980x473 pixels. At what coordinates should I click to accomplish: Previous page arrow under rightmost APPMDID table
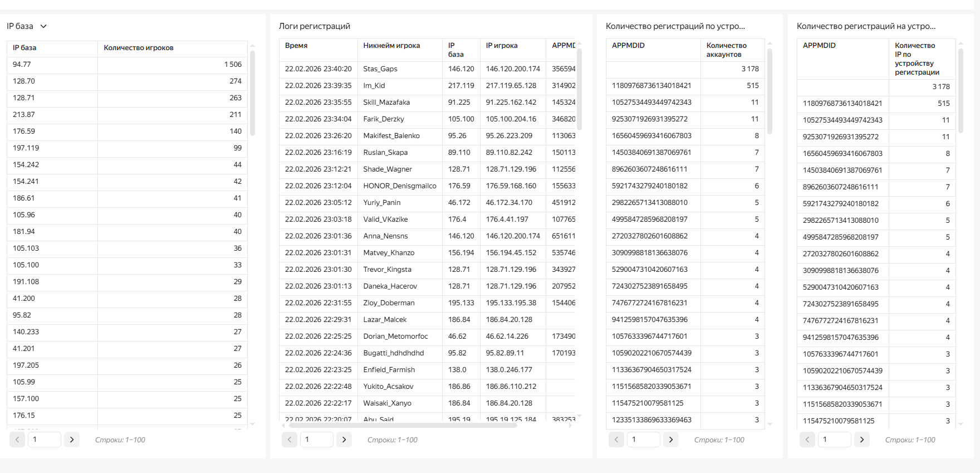coord(807,440)
